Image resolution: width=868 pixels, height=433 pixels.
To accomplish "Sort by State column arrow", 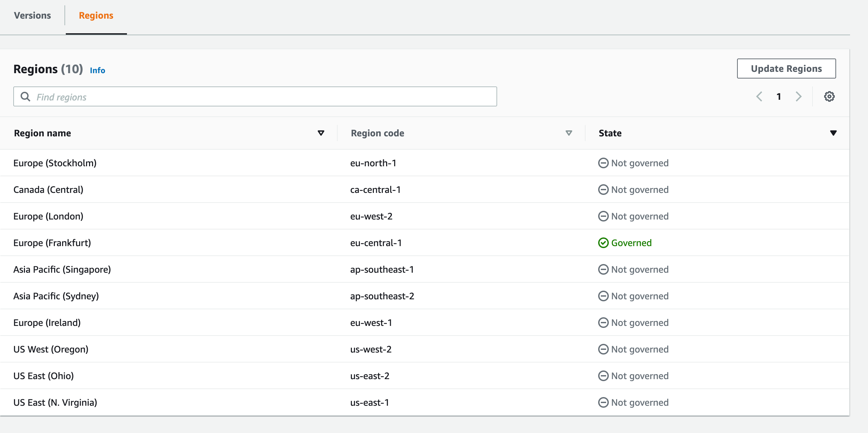I will [x=833, y=133].
